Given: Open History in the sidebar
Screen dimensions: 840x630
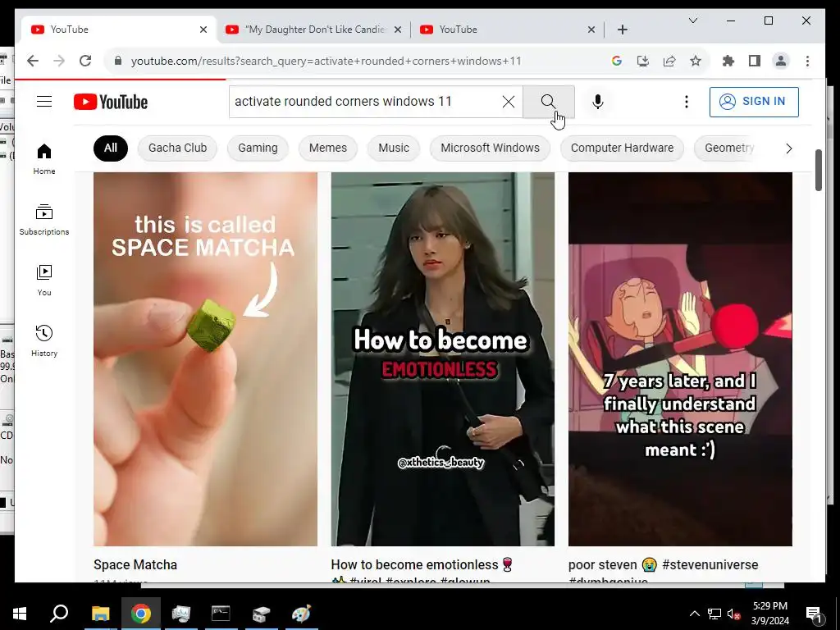Looking at the screenshot, I should 44,340.
